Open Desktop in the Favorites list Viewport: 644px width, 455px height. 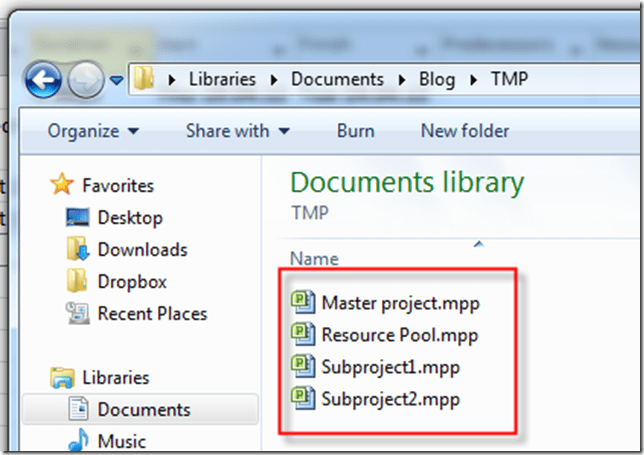[129, 217]
